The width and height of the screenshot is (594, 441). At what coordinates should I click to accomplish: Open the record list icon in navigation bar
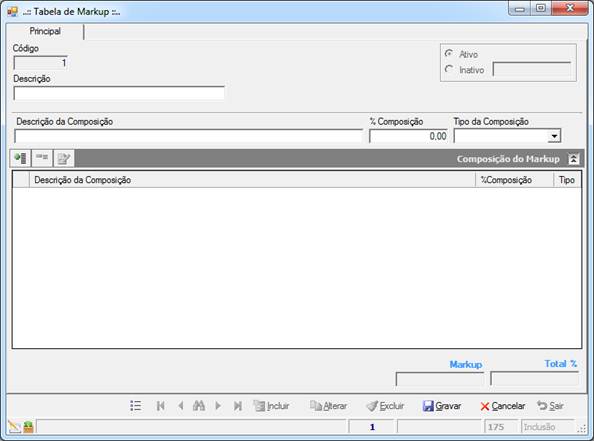pyautogui.click(x=136, y=406)
